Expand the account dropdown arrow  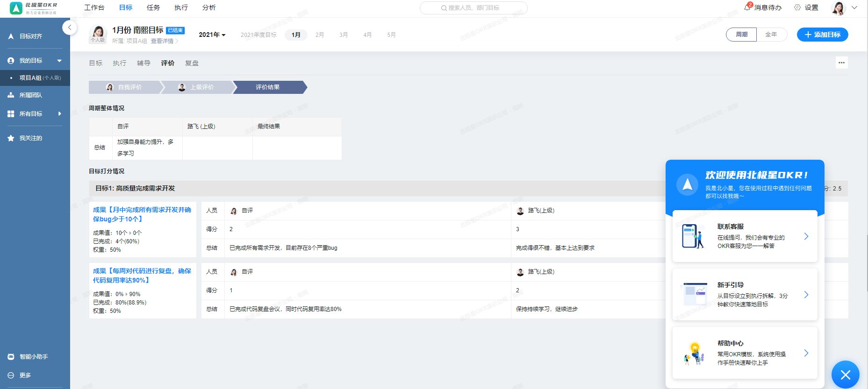pos(854,7)
